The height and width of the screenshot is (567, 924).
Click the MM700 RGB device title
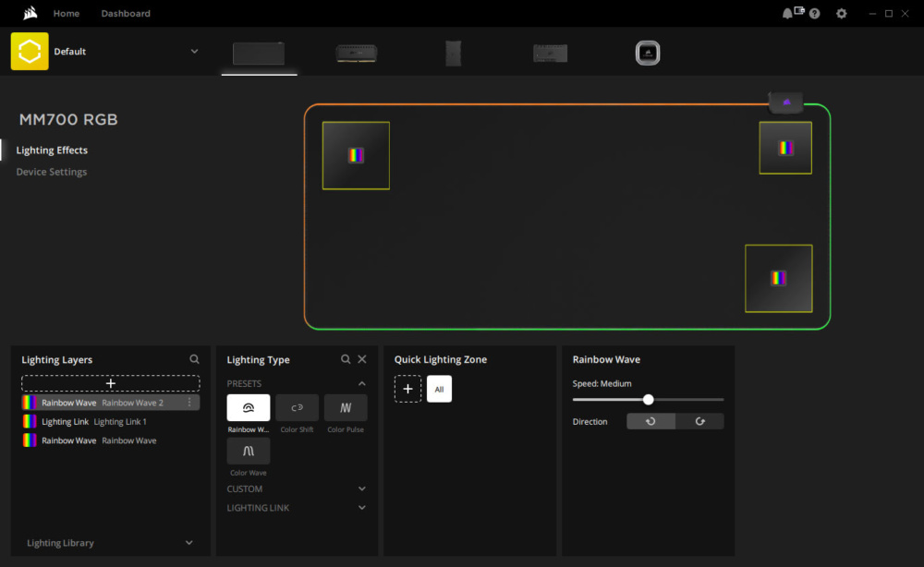[x=68, y=119]
